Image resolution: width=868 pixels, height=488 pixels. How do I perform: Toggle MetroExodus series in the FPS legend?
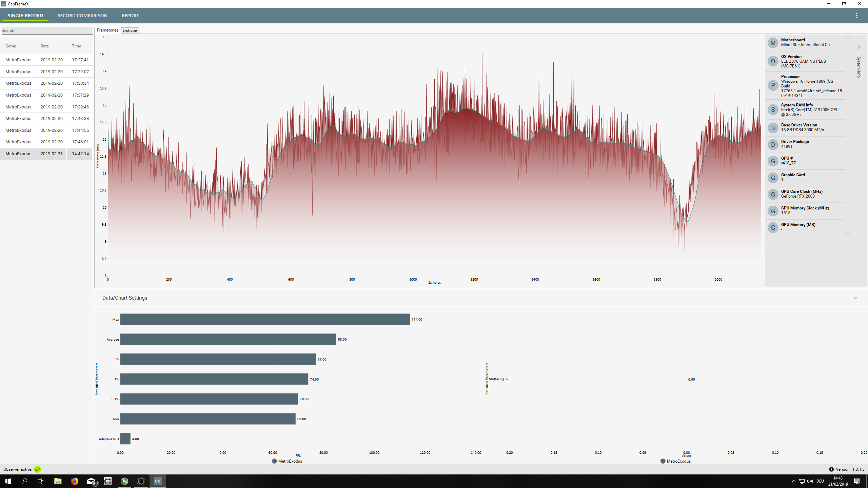[x=287, y=461]
